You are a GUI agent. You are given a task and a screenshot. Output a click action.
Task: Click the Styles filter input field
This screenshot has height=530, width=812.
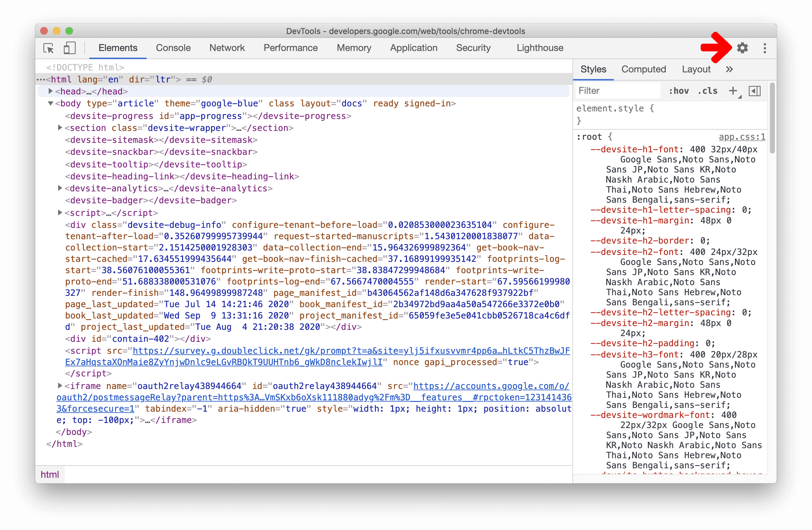[617, 90]
